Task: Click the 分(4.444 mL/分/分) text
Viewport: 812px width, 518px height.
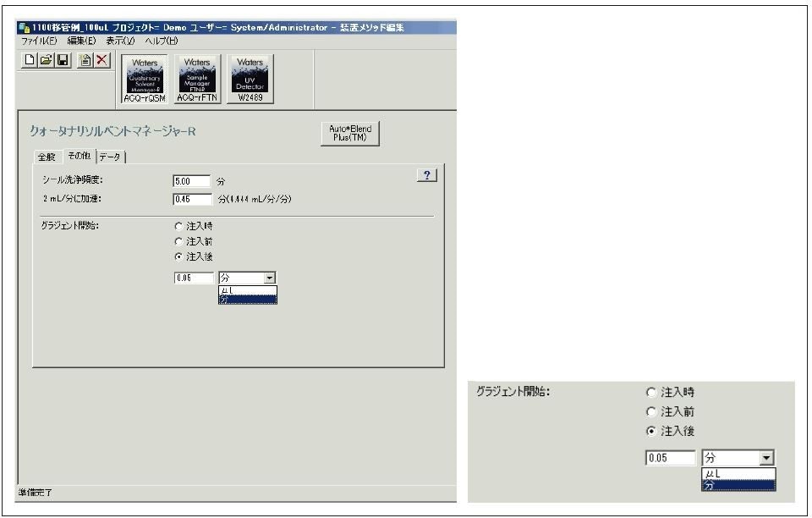Action: click(255, 199)
